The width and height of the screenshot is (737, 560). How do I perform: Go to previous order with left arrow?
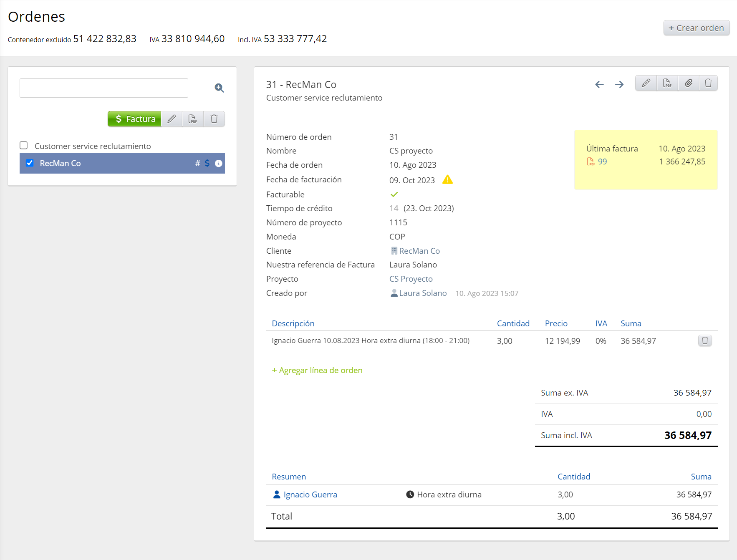(599, 84)
